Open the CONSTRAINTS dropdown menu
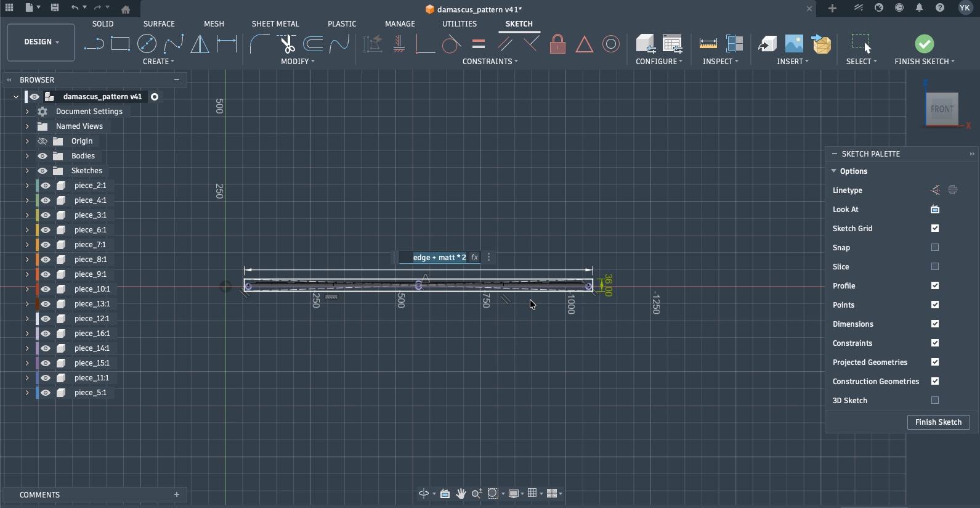The width and height of the screenshot is (980, 508). (490, 62)
